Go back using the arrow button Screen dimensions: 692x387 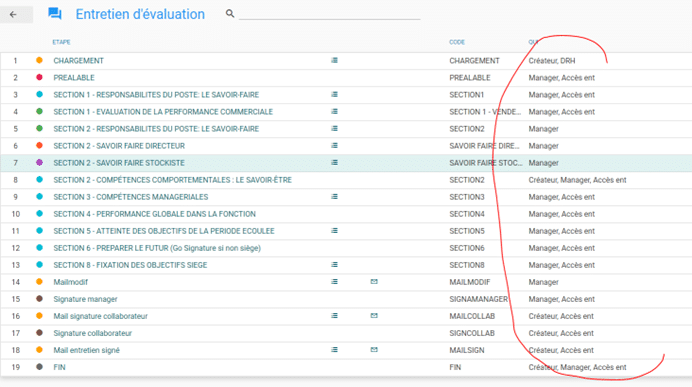click(14, 15)
